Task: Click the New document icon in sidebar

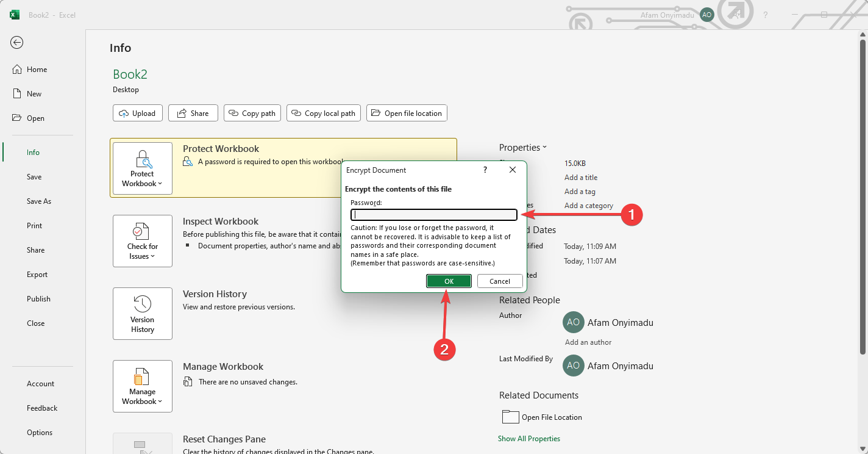Action: point(17,94)
